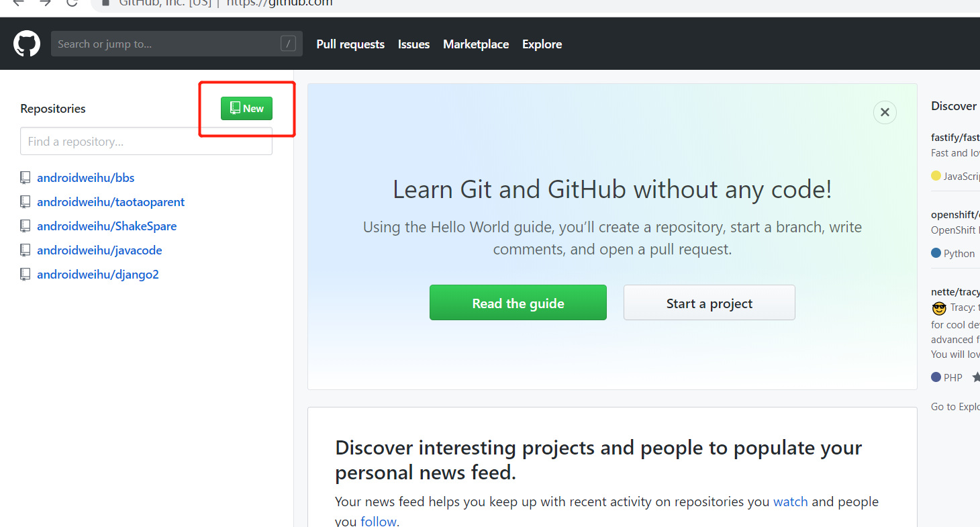Click repo icon beside androidweihu/django2
The height and width of the screenshot is (527, 980).
26,275
